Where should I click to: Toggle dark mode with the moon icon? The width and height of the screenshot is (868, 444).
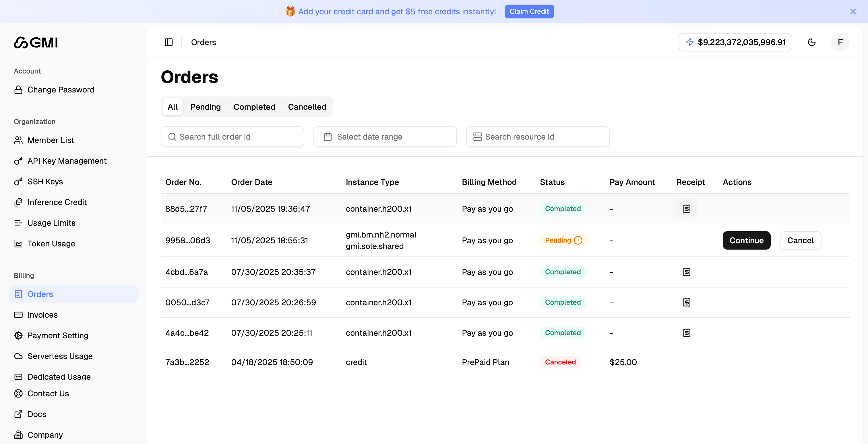812,42
